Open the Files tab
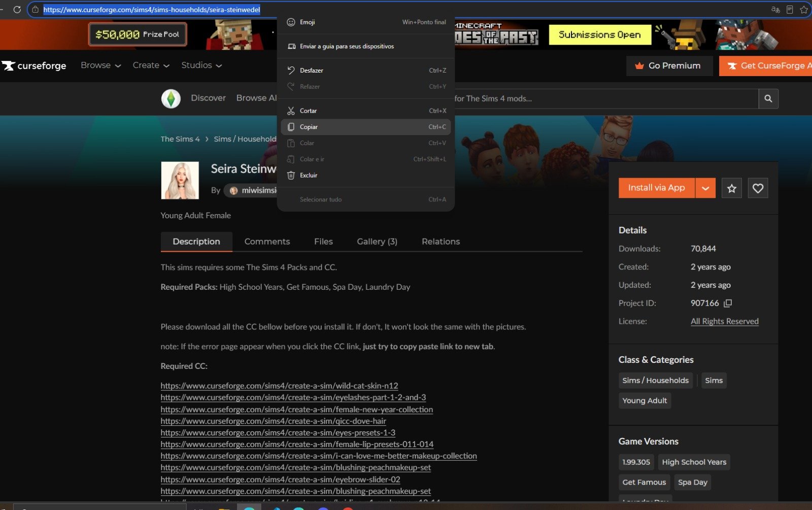The image size is (812, 510). point(323,242)
